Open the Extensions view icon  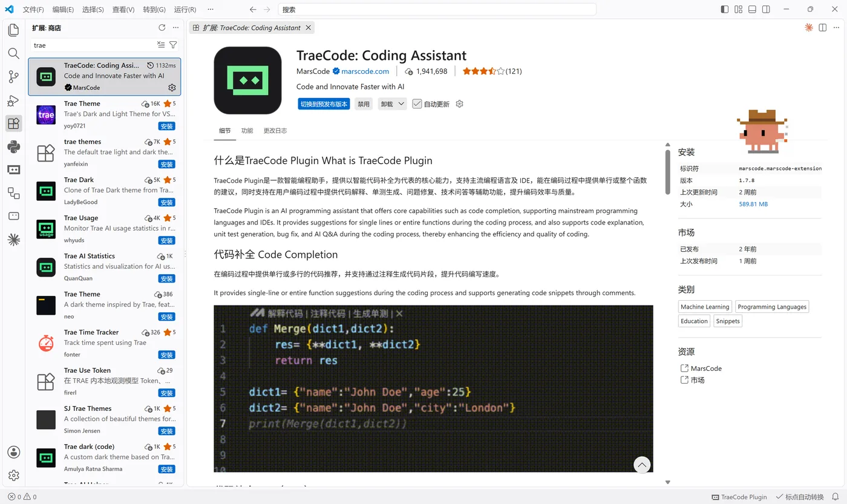coord(13,123)
